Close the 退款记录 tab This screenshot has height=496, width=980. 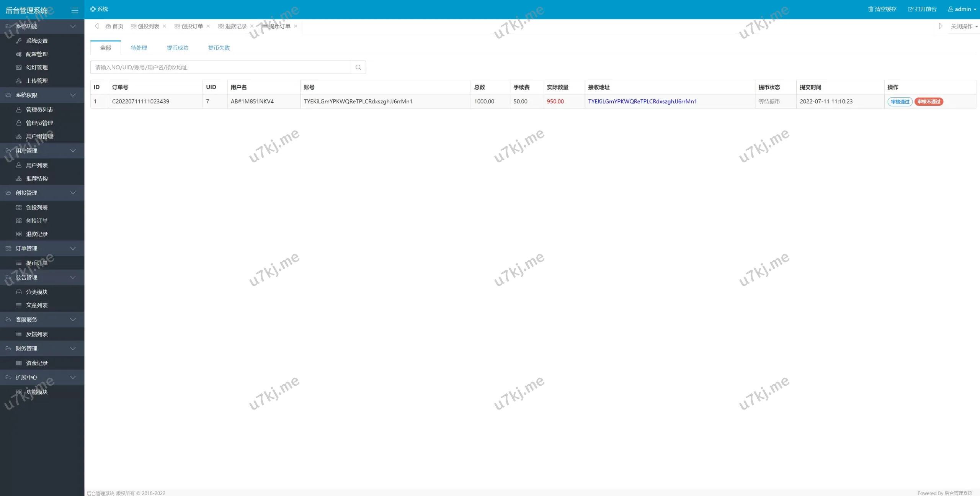252,26
